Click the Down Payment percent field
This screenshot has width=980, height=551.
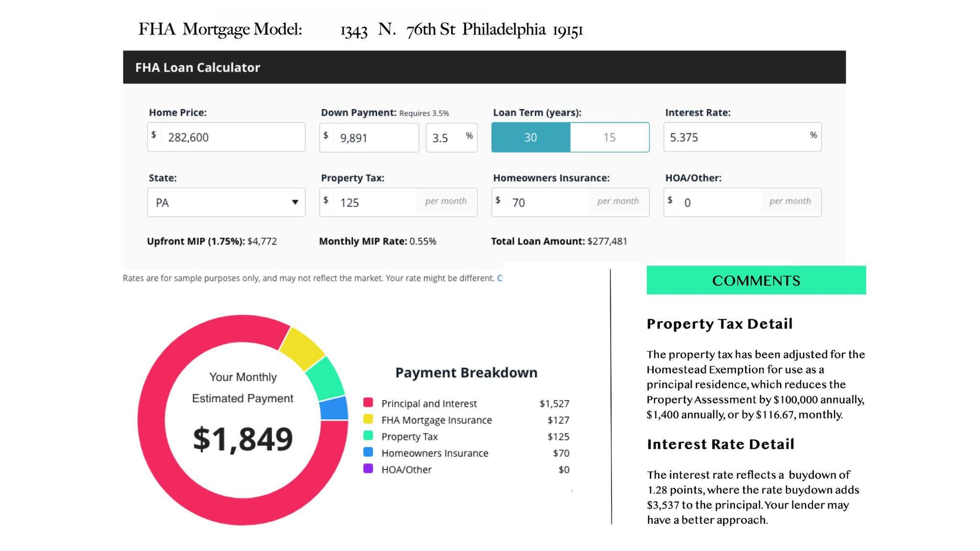click(x=452, y=137)
